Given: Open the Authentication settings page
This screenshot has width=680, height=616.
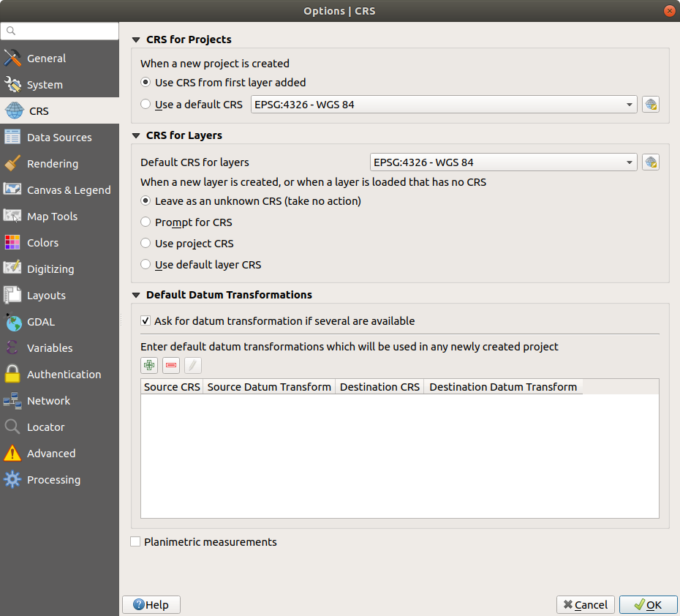Looking at the screenshot, I should 64,375.
